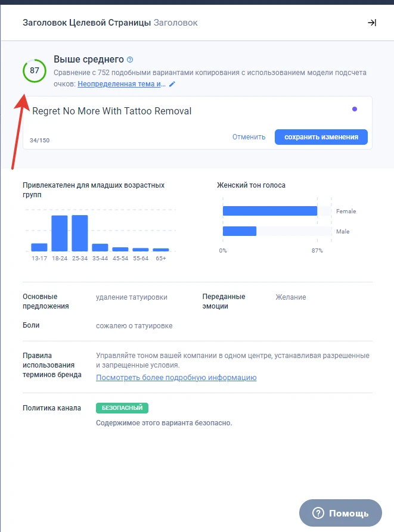This screenshot has width=394, height=532.
Task: Click the 87% axis label
Action: pyautogui.click(x=317, y=250)
